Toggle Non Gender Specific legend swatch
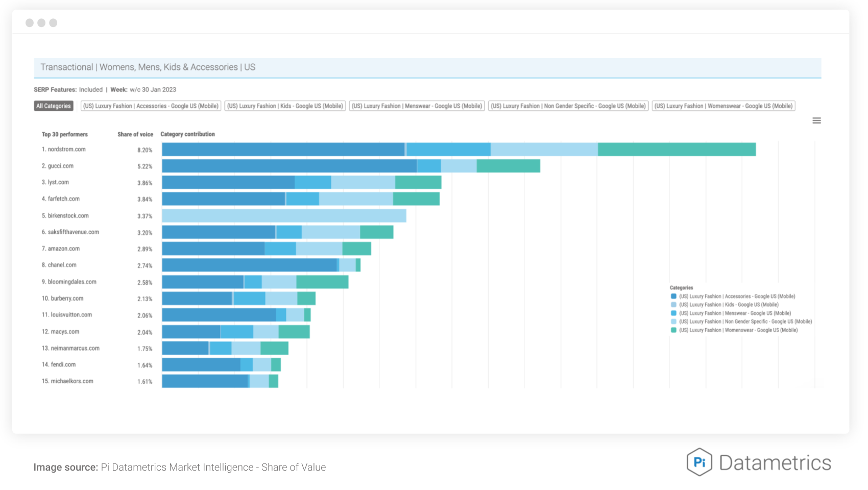This screenshot has width=868, height=490. (673, 322)
